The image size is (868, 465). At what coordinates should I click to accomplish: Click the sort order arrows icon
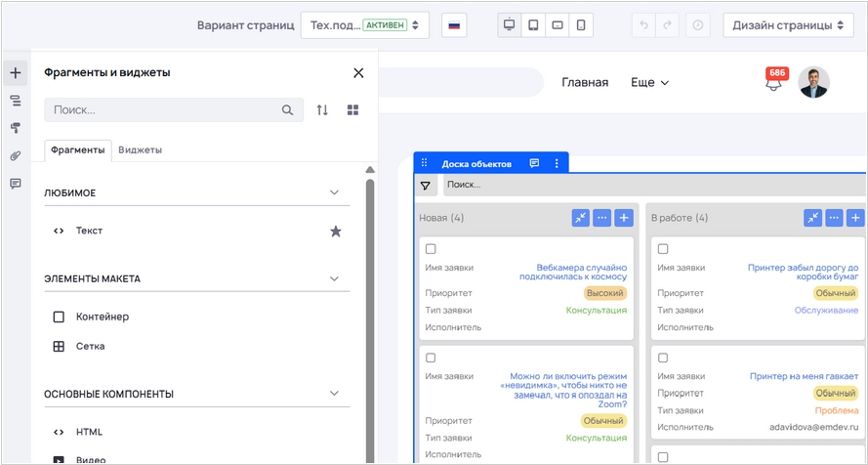tap(323, 110)
